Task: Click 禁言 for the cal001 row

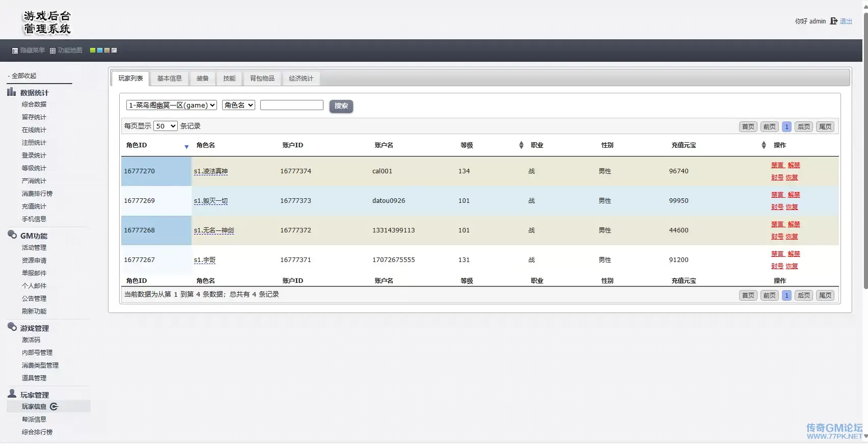Action: [x=777, y=165]
